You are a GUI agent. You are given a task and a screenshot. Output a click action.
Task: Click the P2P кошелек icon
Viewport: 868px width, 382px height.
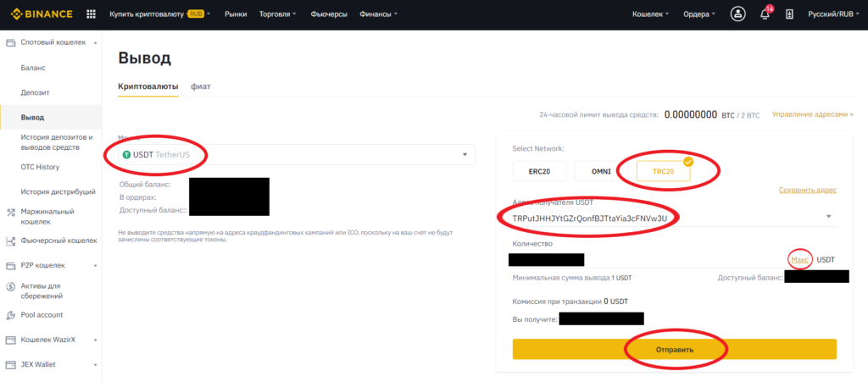tap(10, 265)
